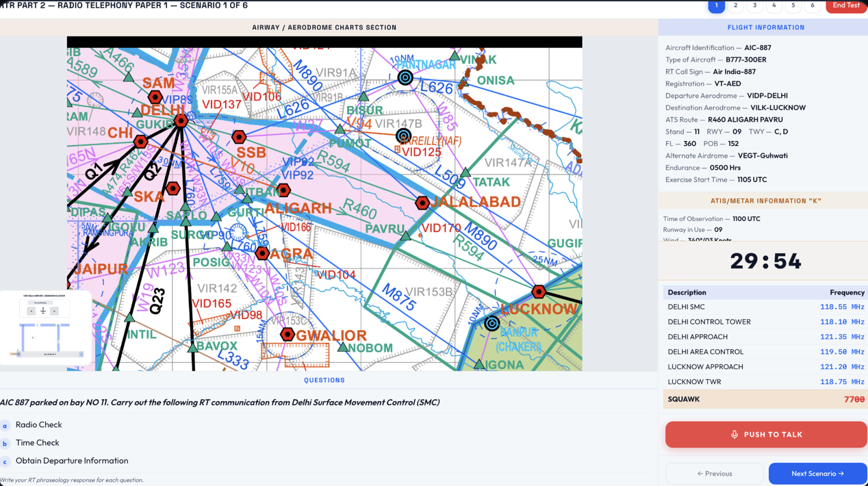
Task: Click the 119.50 MHz area control frequency
Action: click(842, 352)
